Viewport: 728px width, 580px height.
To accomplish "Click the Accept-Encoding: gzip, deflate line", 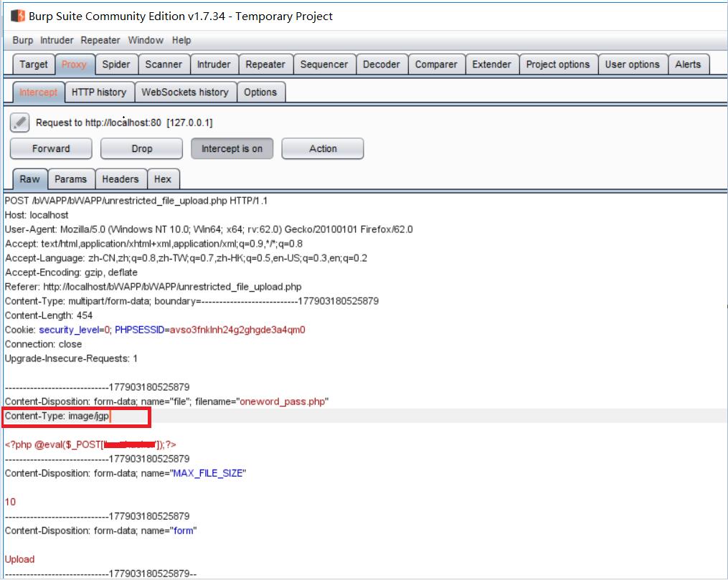I will tap(71, 273).
